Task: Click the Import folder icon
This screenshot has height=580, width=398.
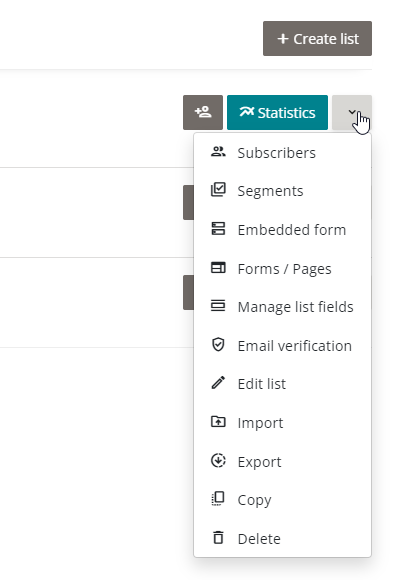Action: tap(218, 421)
